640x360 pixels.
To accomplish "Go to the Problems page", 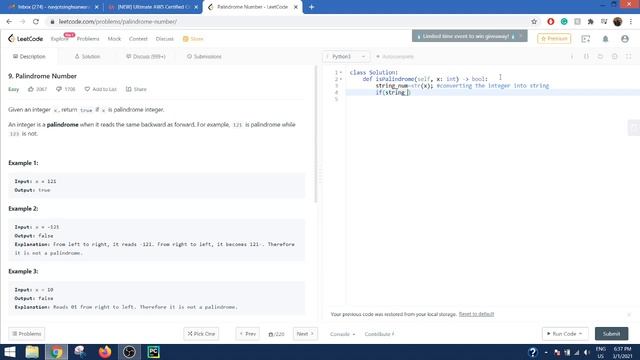I will click(x=88, y=39).
